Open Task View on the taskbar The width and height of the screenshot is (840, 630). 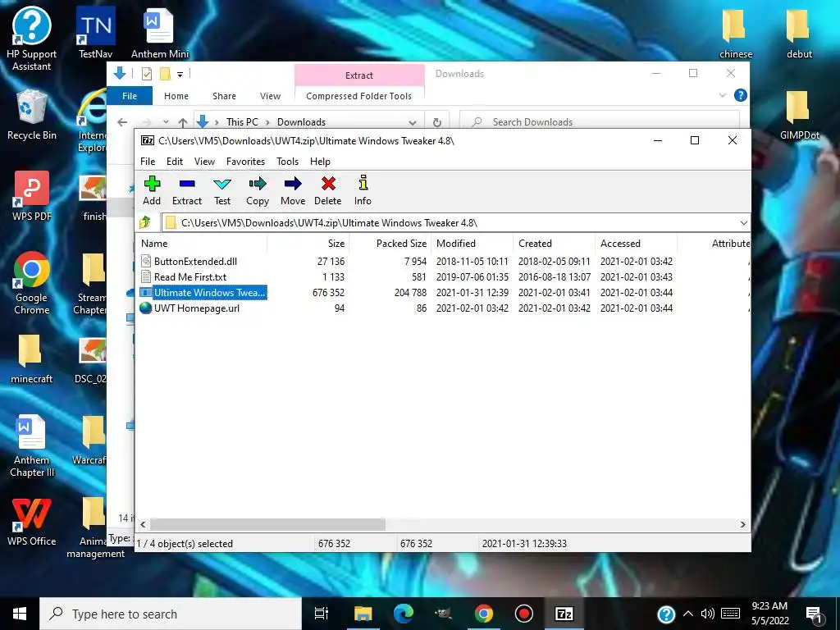322,614
